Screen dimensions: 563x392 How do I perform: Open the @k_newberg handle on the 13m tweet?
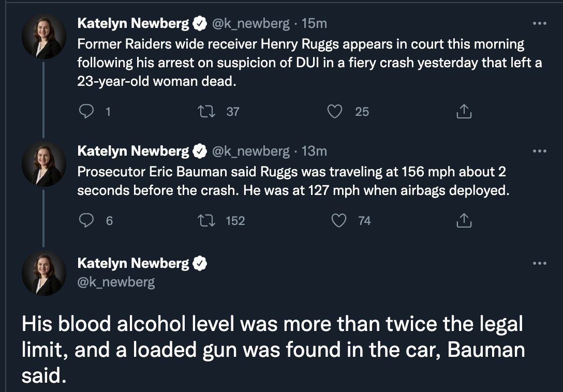250,151
